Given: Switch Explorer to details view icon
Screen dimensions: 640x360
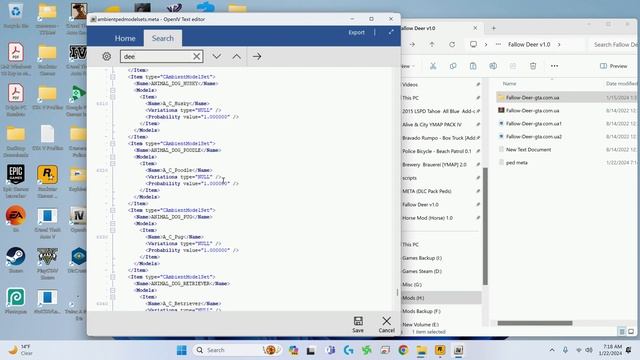Looking at the screenshot, I should [622, 331].
